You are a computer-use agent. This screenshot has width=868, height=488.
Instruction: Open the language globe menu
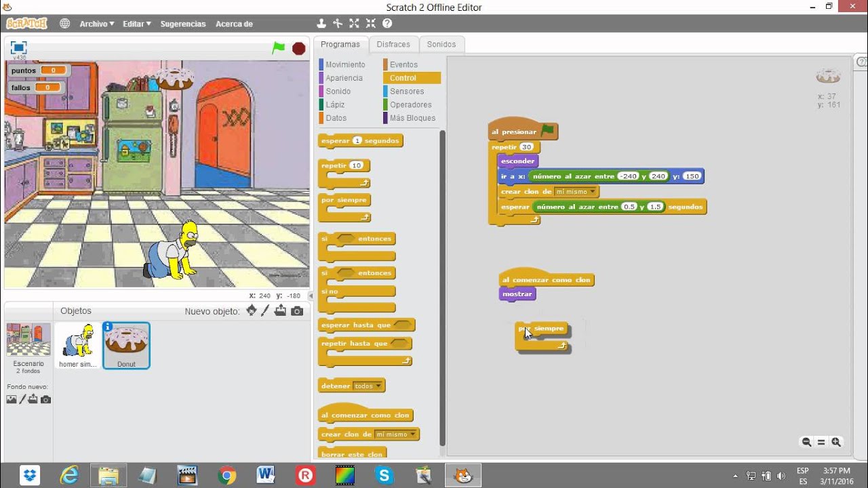[64, 24]
